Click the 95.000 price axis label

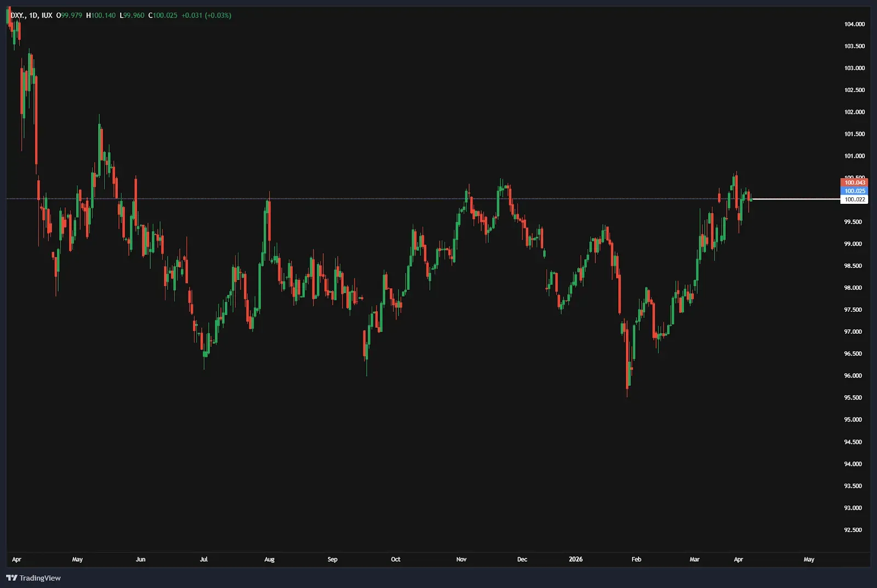[x=853, y=419]
